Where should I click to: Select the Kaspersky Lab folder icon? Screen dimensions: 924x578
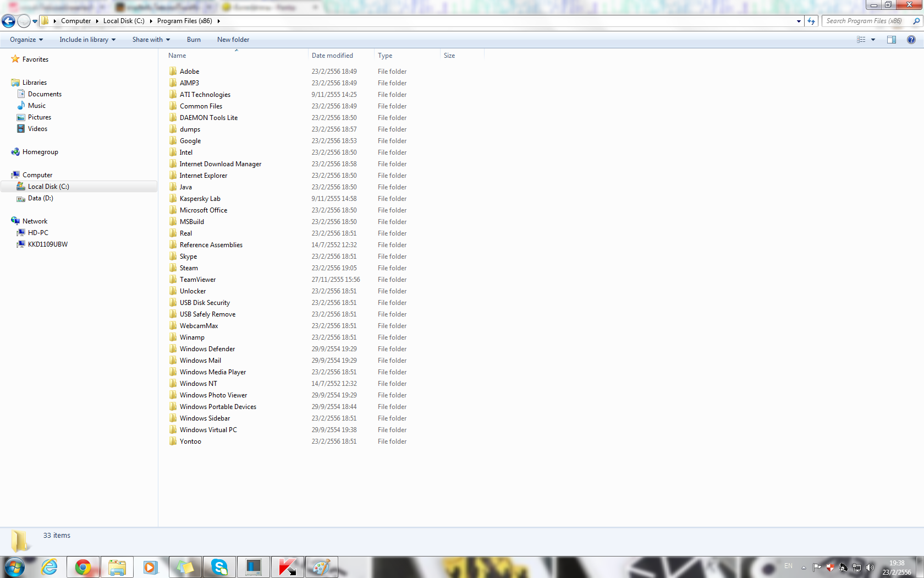click(x=173, y=198)
